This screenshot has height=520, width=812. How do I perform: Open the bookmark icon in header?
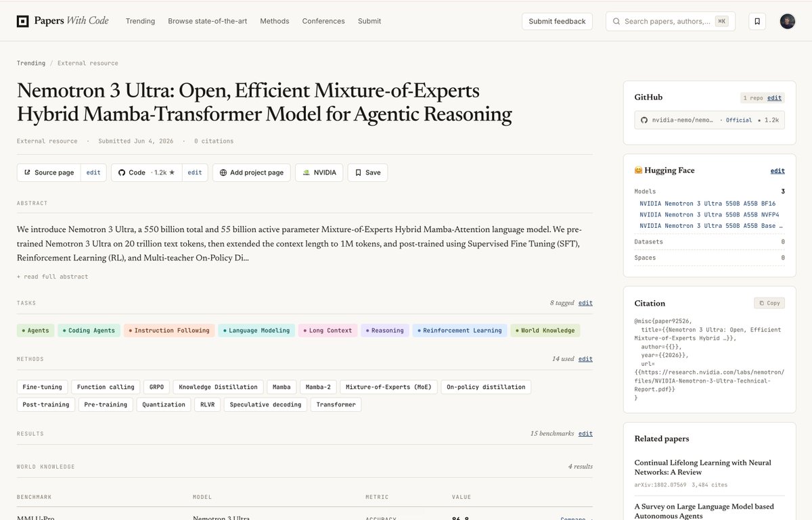(757, 21)
